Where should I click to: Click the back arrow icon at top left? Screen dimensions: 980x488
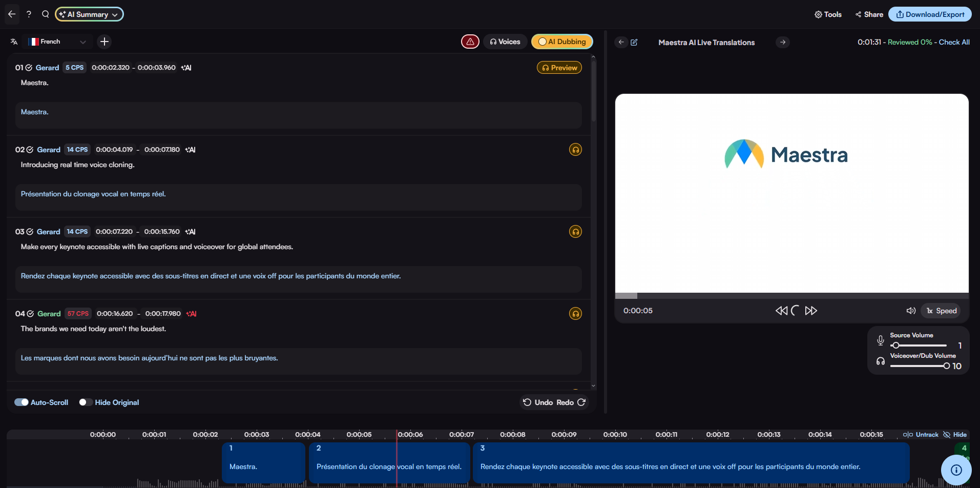pyautogui.click(x=12, y=14)
